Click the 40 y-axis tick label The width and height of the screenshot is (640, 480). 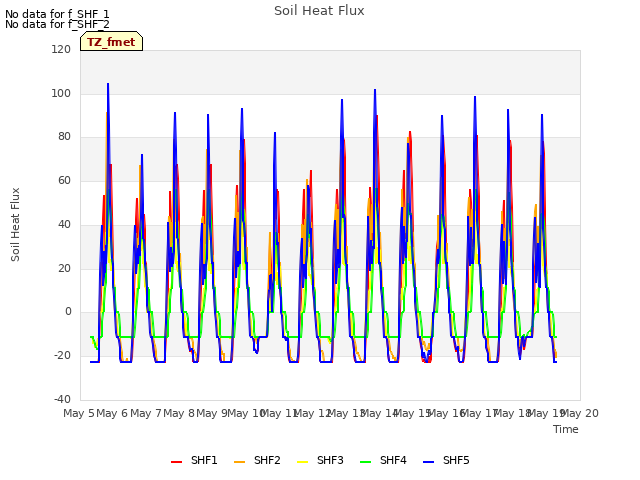[x=64, y=224]
